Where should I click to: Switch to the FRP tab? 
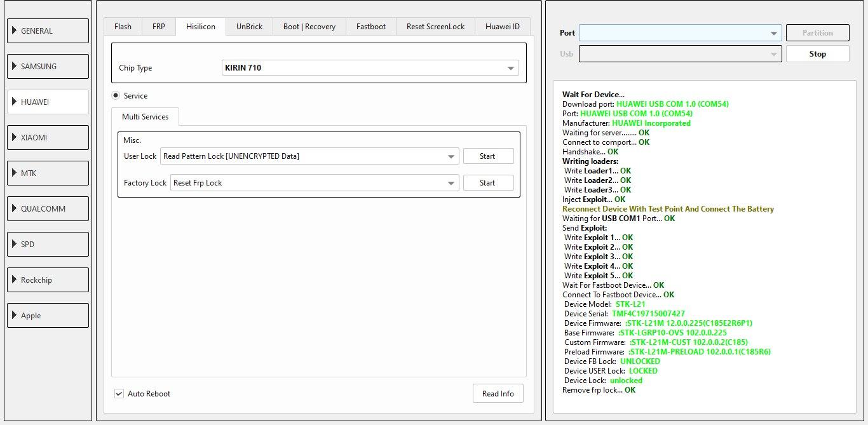pos(159,27)
